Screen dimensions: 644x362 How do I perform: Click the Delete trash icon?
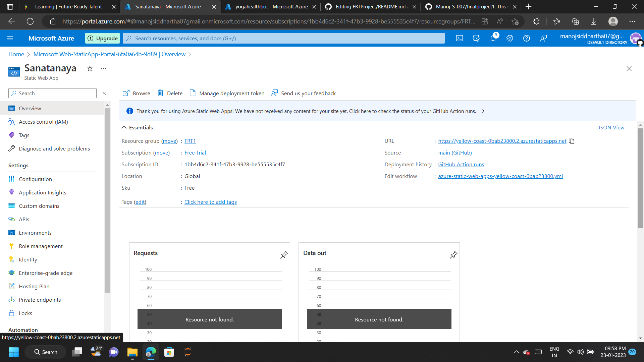tap(160, 93)
